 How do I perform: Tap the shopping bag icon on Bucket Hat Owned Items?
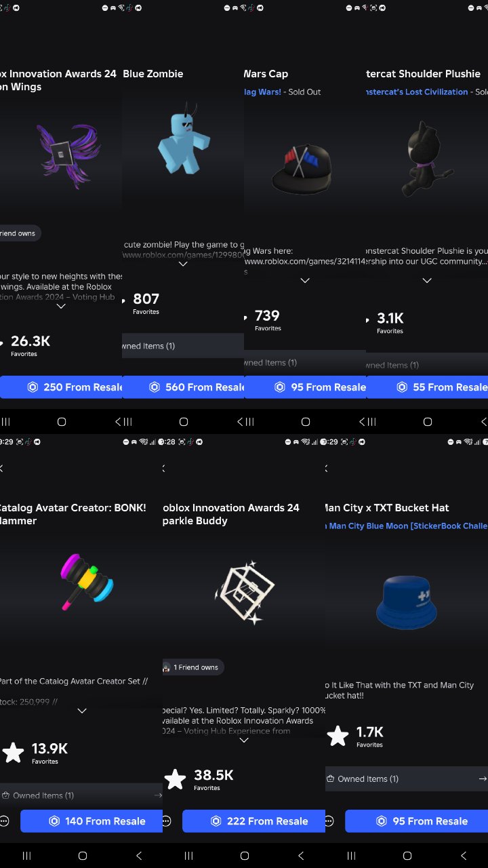(x=330, y=779)
